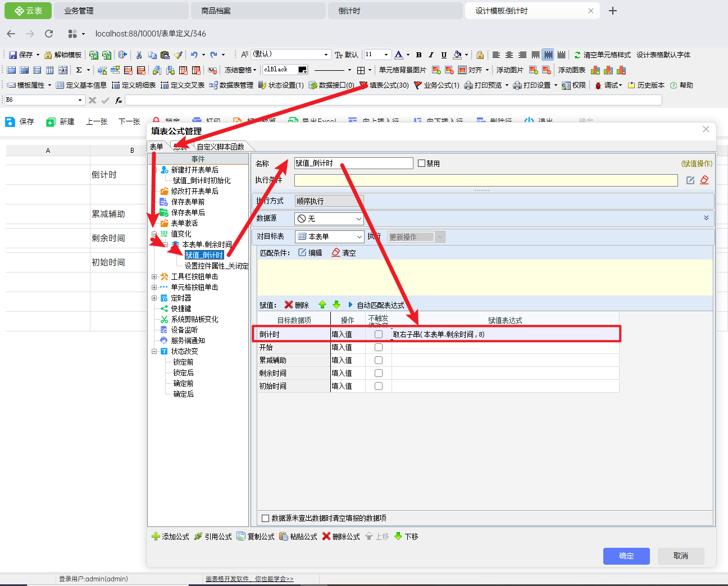728x586 pixels.
Task: Toggle the 不触发 checkbox in 倒计时 row
Action: point(379,334)
